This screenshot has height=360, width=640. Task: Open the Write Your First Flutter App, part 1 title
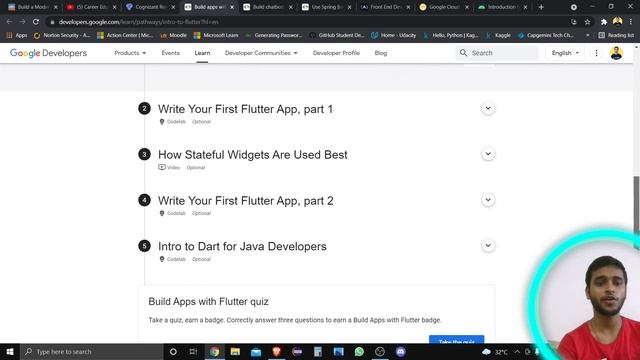click(245, 109)
